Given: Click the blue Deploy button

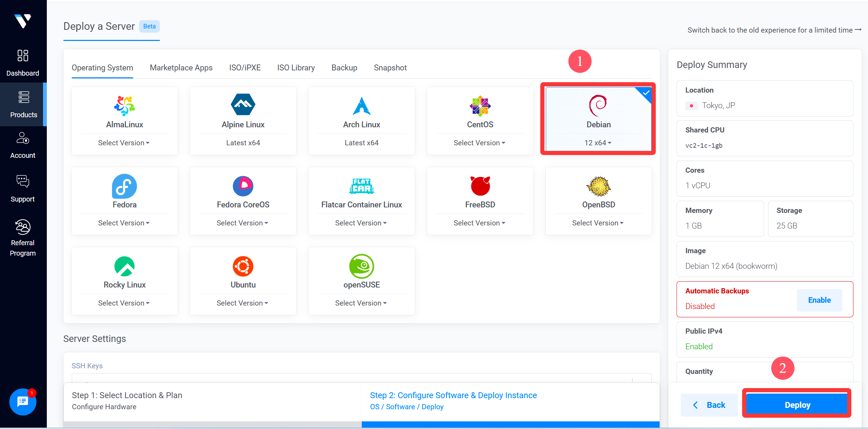Looking at the screenshot, I should point(797,405).
